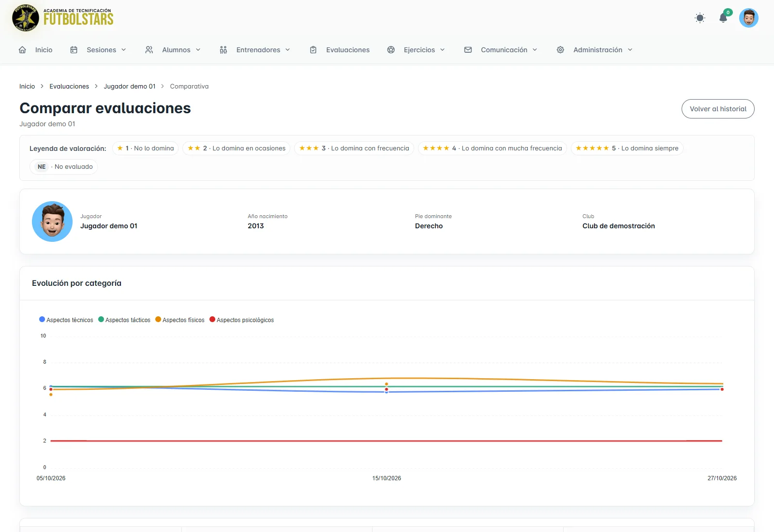Click the Sesiones calendar icon
This screenshot has width=774, height=532.
pos(74,50)
